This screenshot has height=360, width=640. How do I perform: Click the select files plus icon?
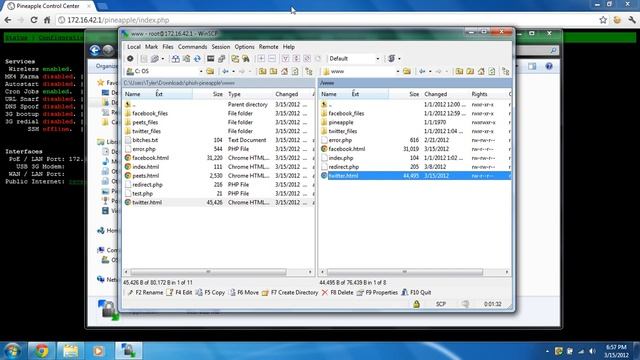(x=261, y=59)
